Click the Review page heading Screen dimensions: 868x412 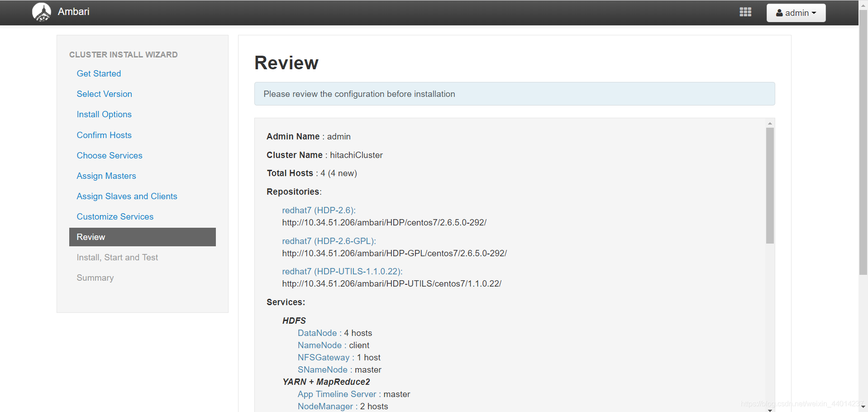tap(286, 62)
